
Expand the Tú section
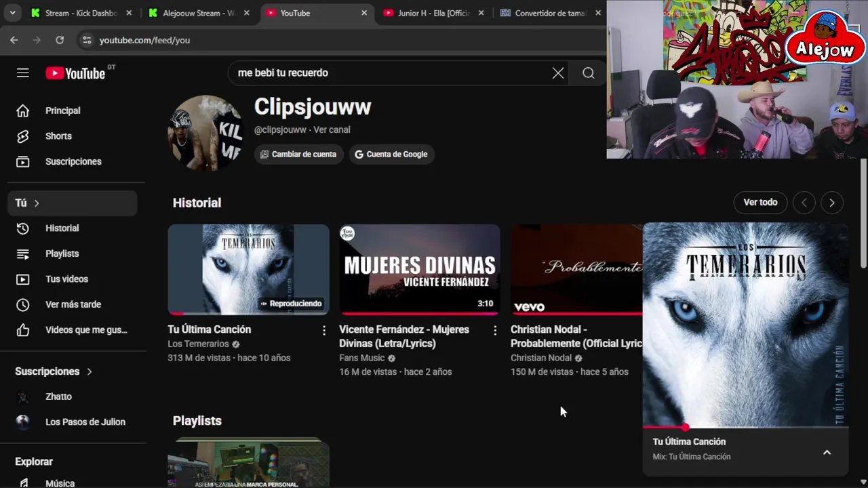[x=73, y=203]
